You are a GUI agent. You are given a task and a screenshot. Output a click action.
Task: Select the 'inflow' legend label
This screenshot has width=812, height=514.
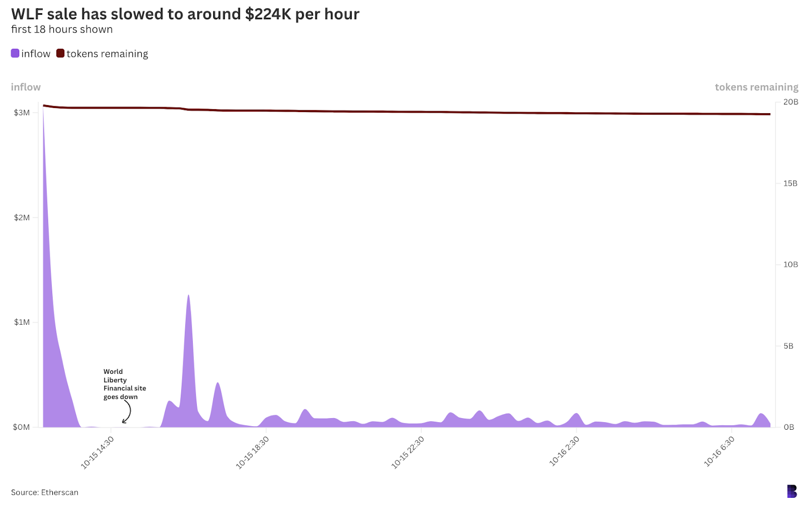(x=36, y=54)
